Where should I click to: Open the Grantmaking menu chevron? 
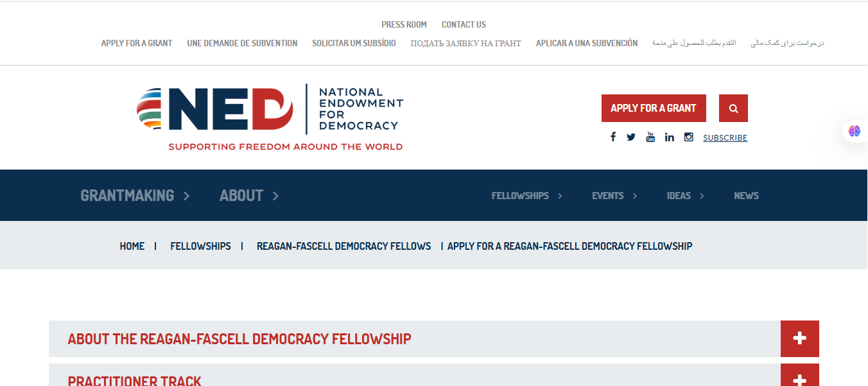[186, 195]
